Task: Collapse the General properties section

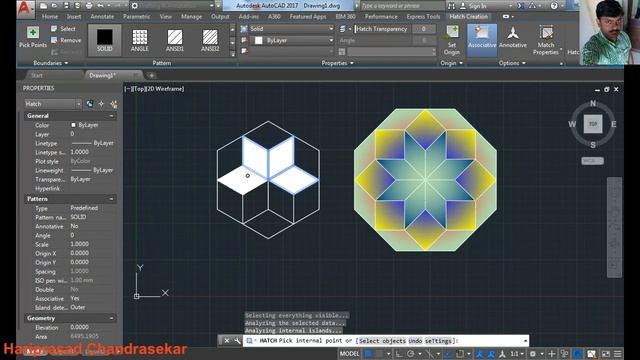Action: (x=111, y=116)
